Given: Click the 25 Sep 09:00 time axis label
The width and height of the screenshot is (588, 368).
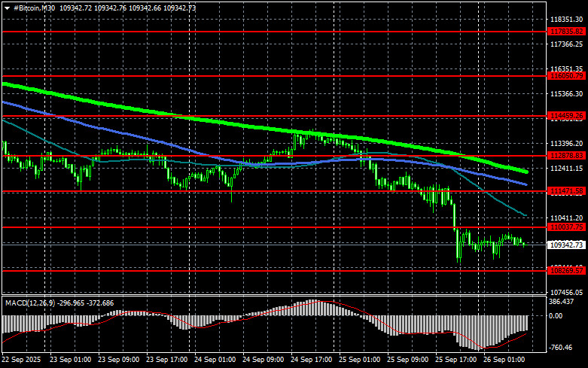Looking at the screenshot, I should coord(407,360).
